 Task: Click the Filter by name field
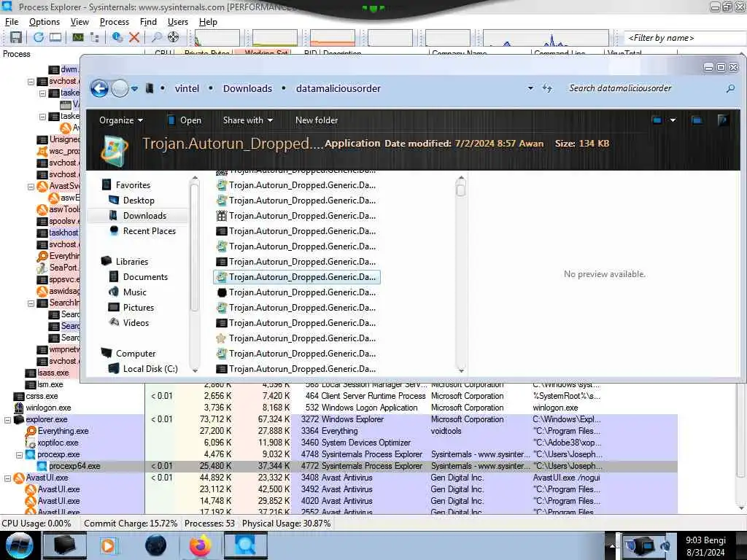pyautogui.click(x=684, y=38)
